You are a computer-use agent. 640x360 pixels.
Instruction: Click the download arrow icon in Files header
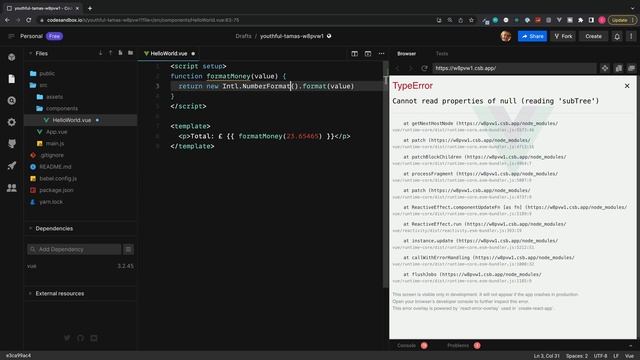100,53
